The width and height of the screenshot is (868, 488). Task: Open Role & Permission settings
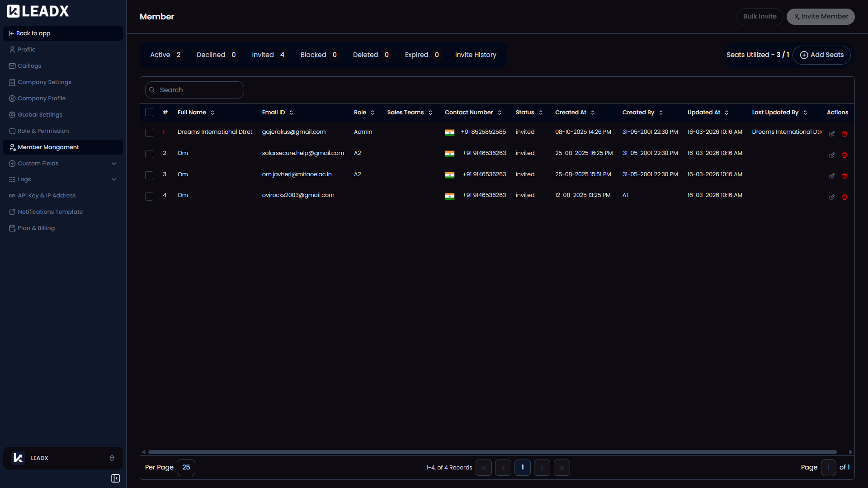click(x=43, y=131)
